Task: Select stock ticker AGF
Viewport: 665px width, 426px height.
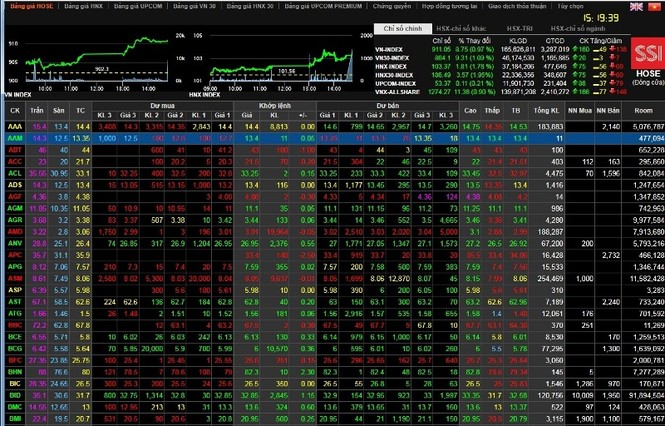Action: pos(15,196)
